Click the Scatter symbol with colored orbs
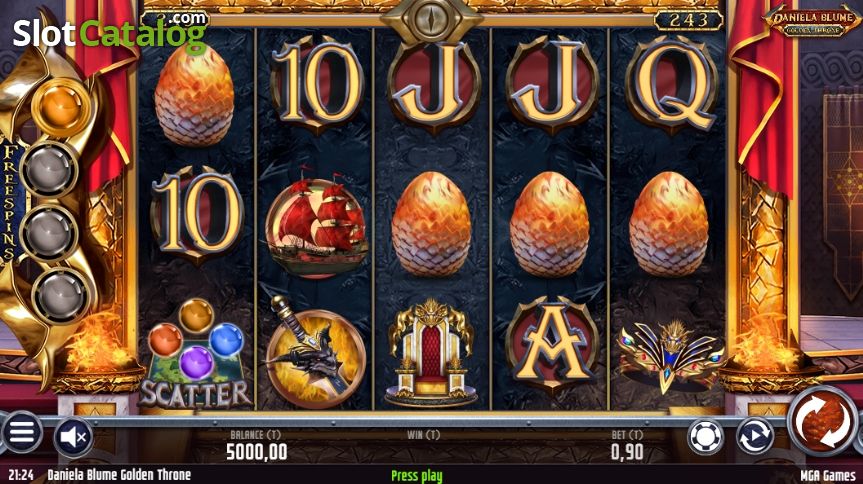 click(195, 354)
